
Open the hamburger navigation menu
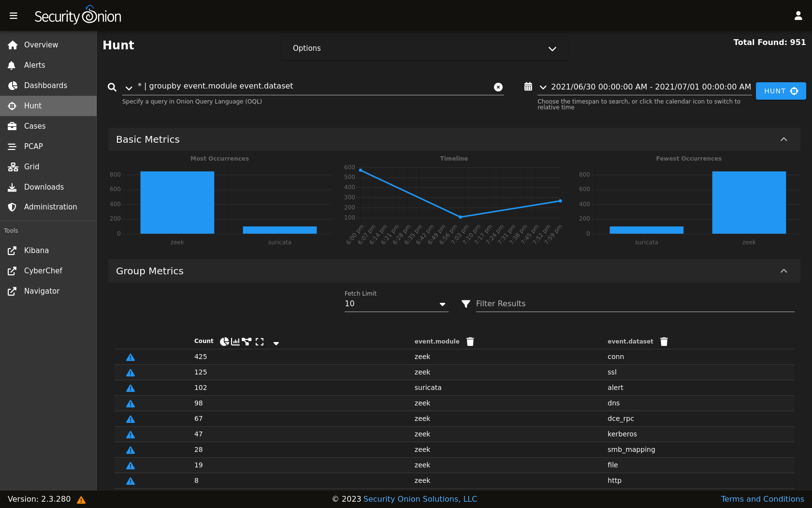tap(14, 16)
